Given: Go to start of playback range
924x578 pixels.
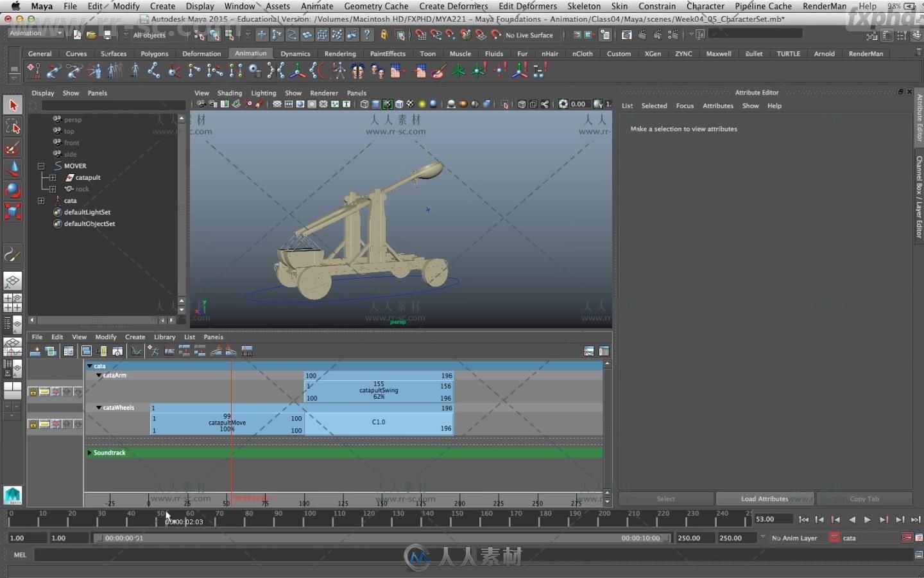Looking at the screenshot, I should (803, 520).
